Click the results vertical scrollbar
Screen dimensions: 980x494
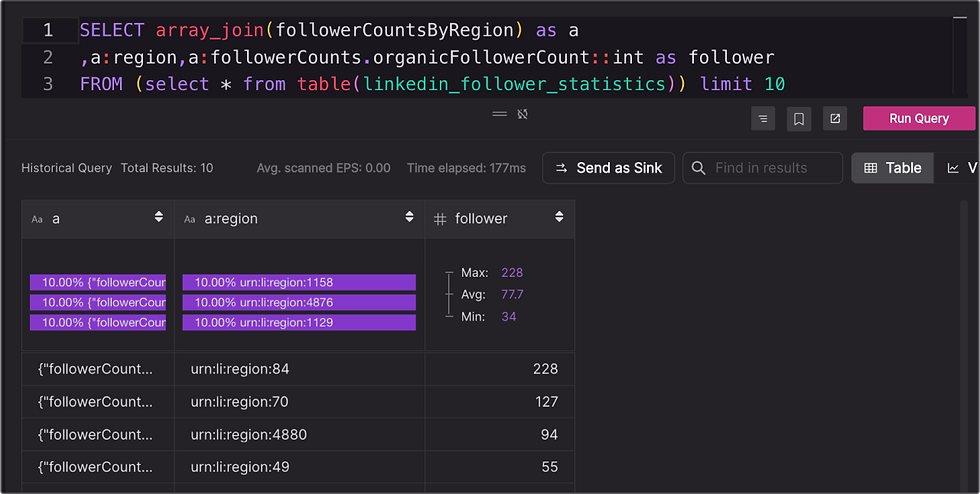[964, 344]
